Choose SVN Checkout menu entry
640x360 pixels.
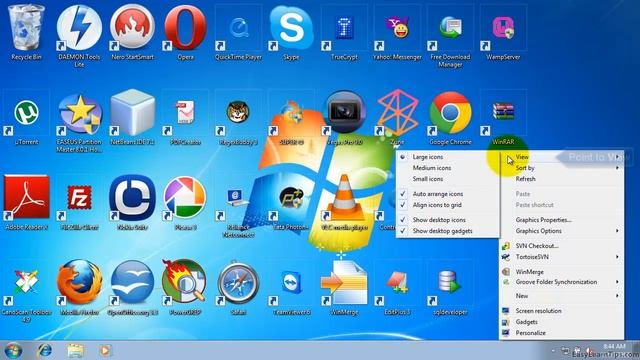562,246
